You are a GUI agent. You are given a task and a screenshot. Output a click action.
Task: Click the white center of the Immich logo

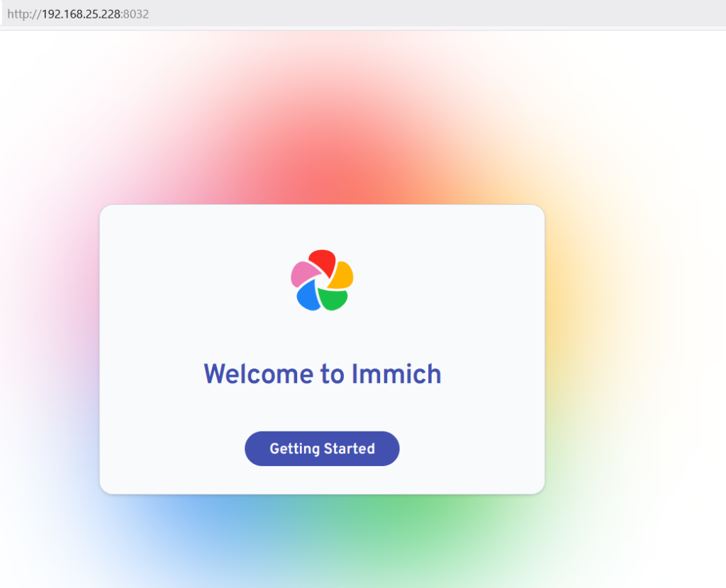(x=322, y=282)
